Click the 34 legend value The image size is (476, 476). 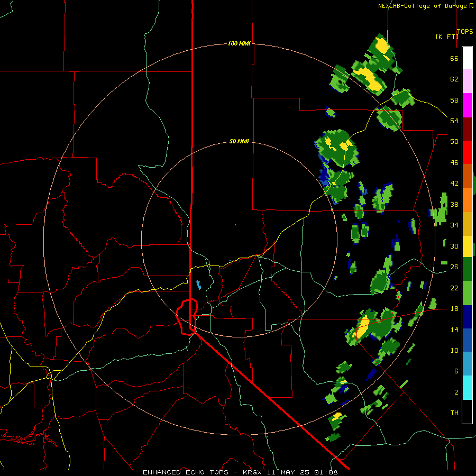[x=454, y=225]
